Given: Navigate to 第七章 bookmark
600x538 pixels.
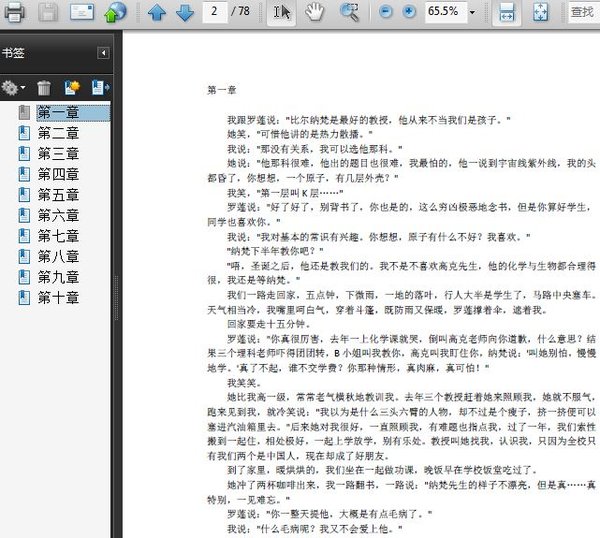Looking at the screenshot, I should (58, 236).
